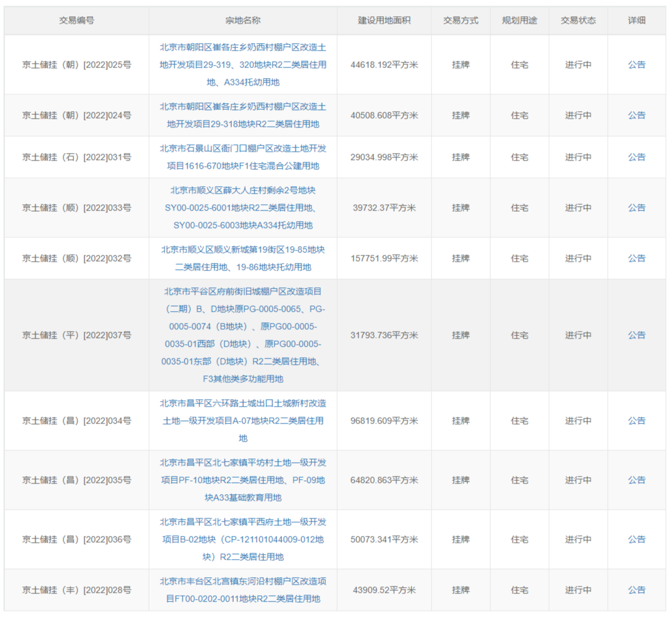Click the 北七家镇平西府 parcel link
The image size is (672, 619).
point(243,539)
